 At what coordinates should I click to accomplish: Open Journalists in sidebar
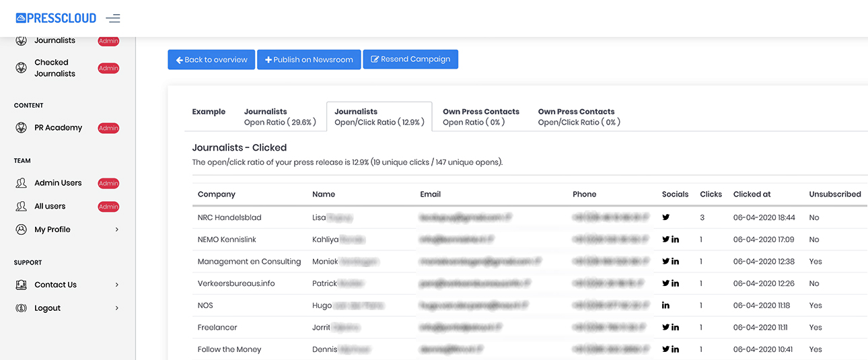(55, 40)
